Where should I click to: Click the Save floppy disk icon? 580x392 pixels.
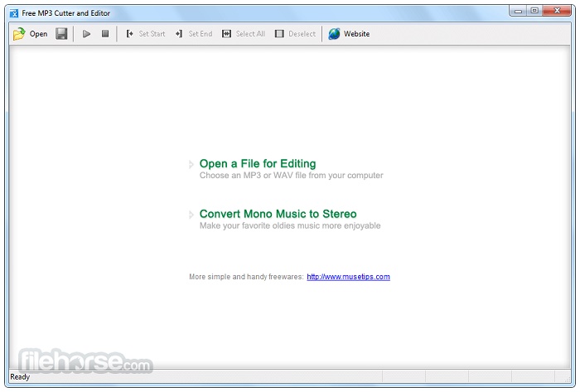point(61,34)
